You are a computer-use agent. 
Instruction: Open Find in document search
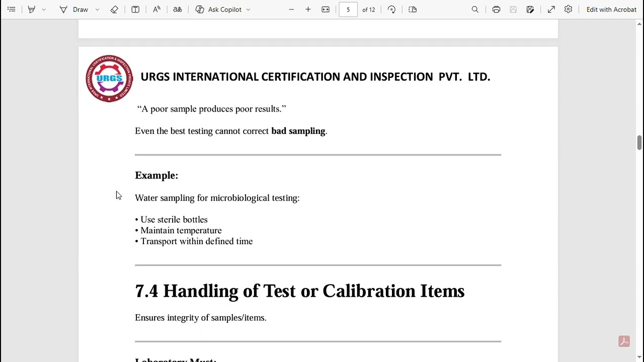(x=475, y=10)
